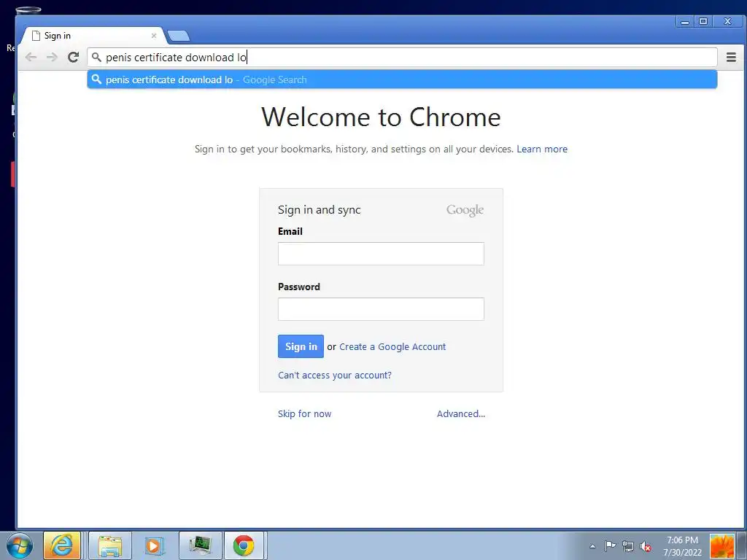Open the Windows Start menu orb
This screenshot has width=747, height=560.
tap(20, 545)
